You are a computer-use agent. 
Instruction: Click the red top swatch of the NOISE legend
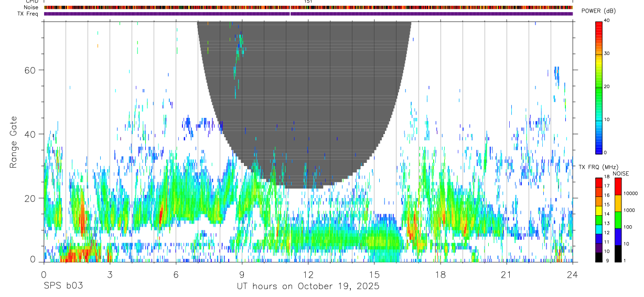[x=618, y=186]
